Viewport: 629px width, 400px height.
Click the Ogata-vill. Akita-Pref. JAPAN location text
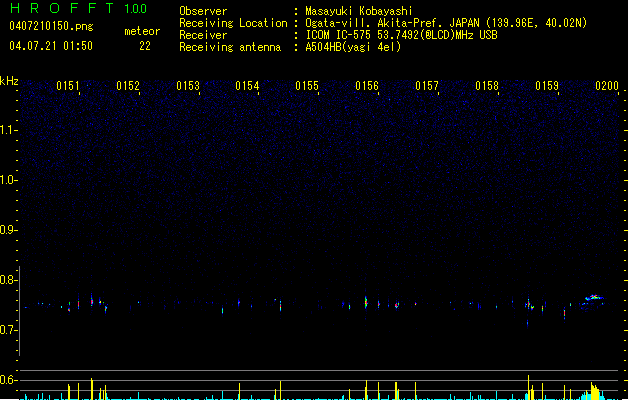[x=446, y=23]
